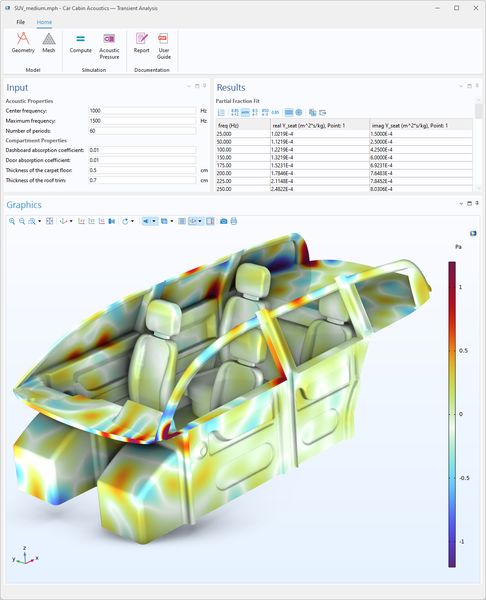Click the pressure color legend bar

point(452,414)
